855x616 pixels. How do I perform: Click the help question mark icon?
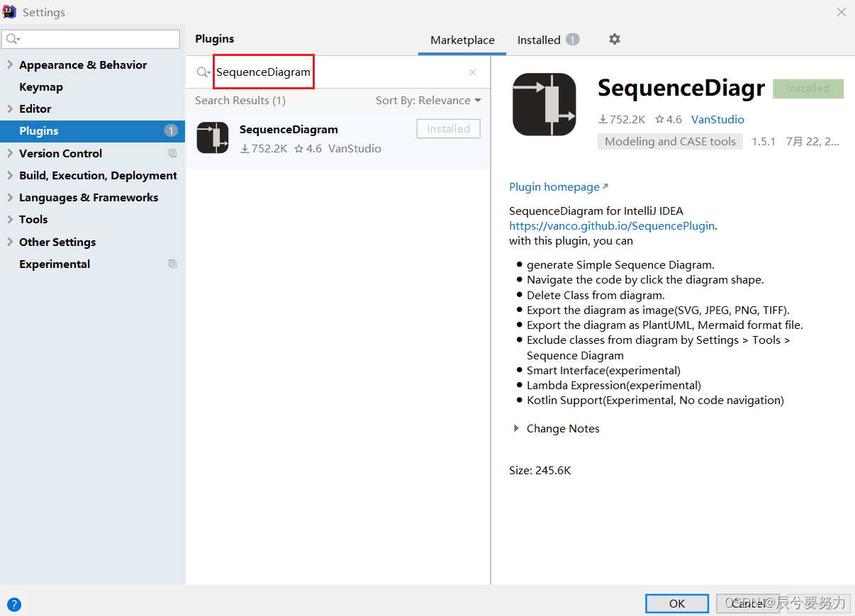coord(14,605)
